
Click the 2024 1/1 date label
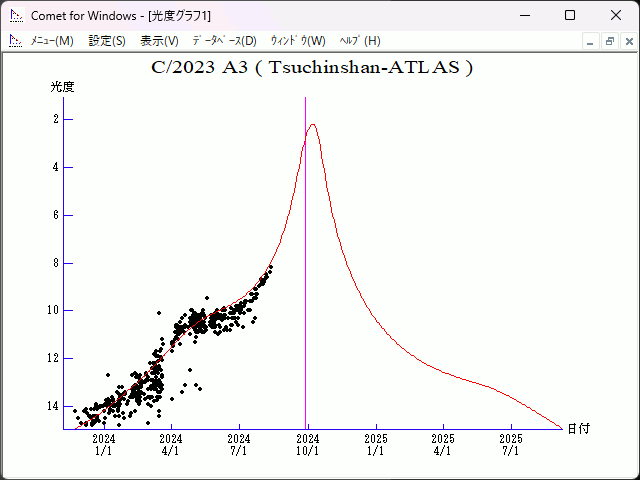pyautogui.click(x=104, y=445)
